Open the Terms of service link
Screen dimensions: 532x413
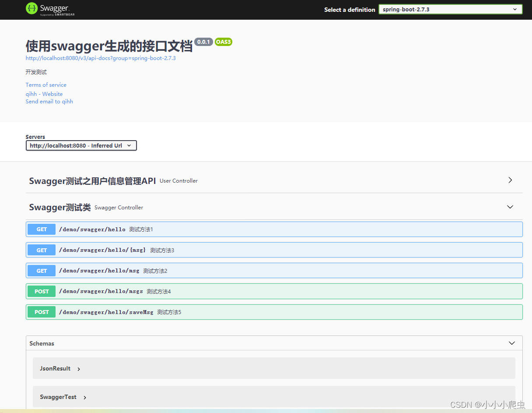(46, 85)
